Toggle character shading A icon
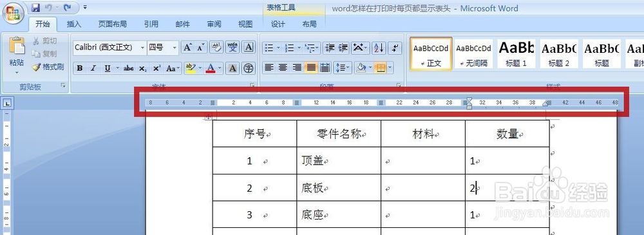Screen dimensions: 644x235 tap(232, 68)
